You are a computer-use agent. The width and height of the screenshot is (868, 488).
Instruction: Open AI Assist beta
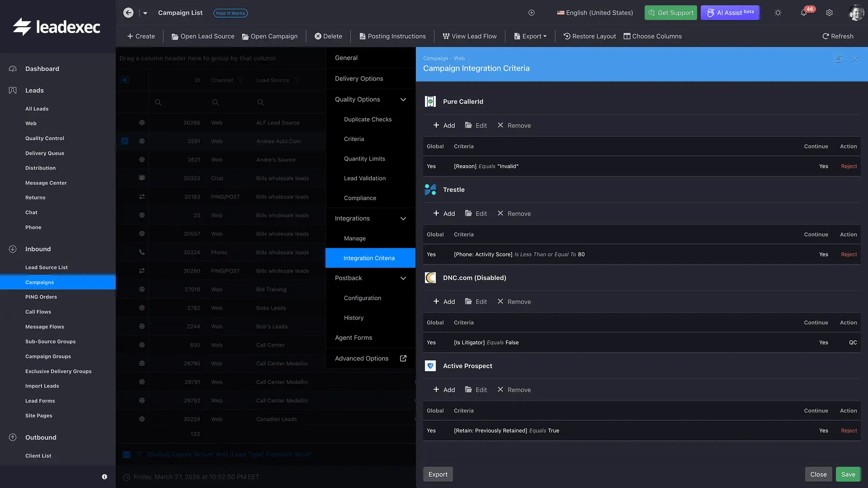[730, 13]
